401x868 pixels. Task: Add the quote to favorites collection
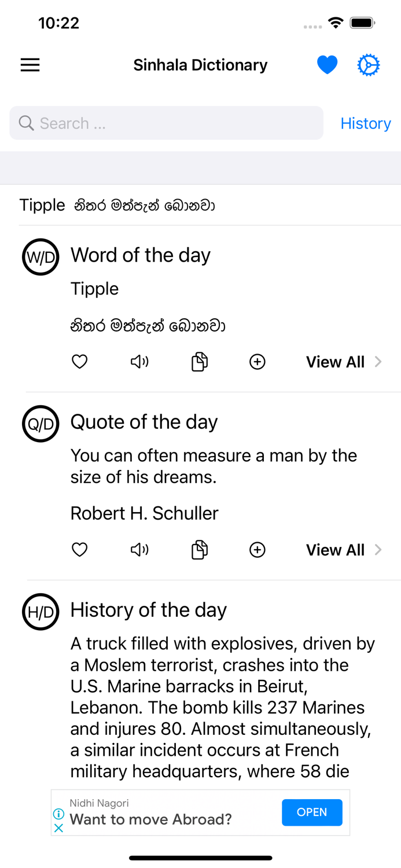click(257, 549)
